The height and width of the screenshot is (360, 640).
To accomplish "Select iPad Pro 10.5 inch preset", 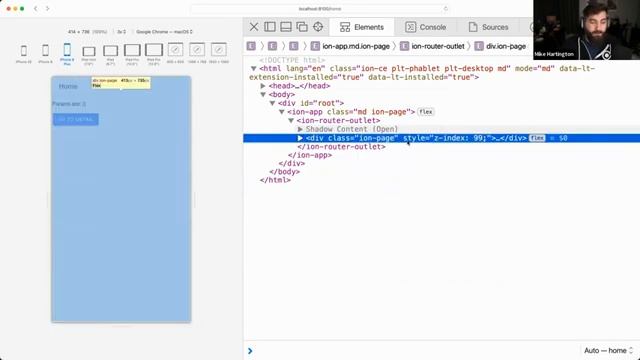I will [132, 54].
